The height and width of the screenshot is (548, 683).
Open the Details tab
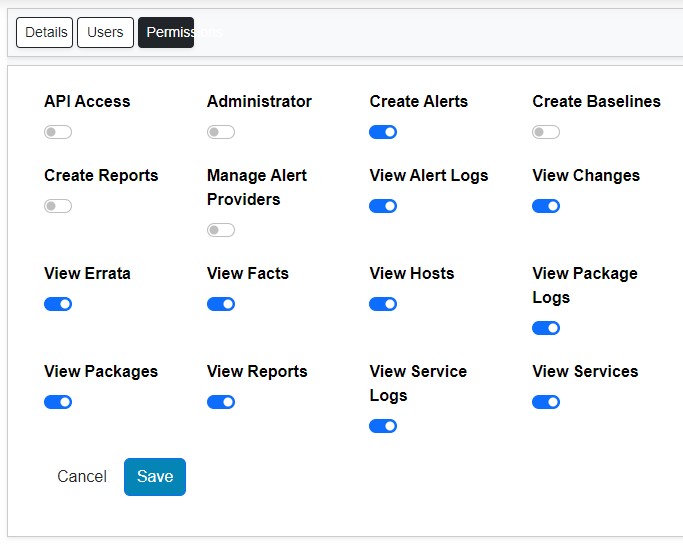pyautogui.click(x=45, y=32)
